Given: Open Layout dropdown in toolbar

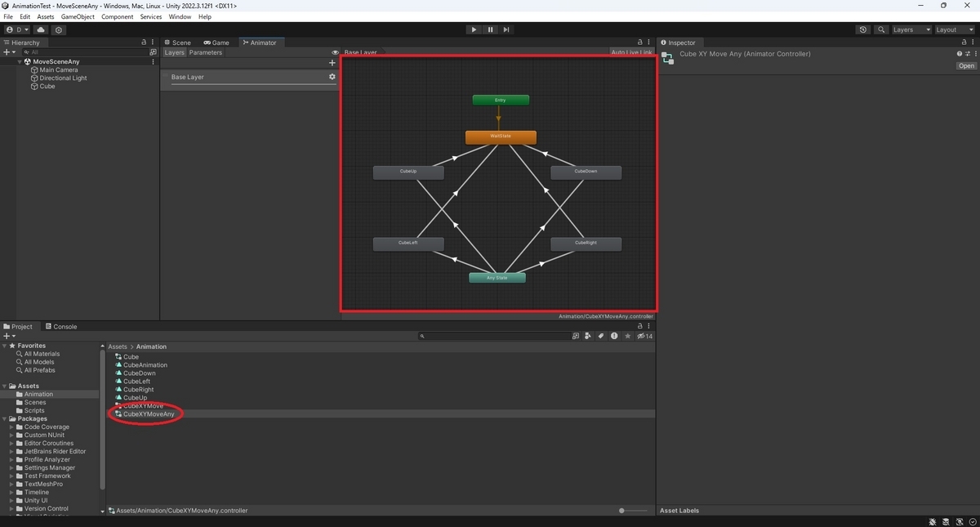Looking at the screenshot, I should tap(954, 29).
